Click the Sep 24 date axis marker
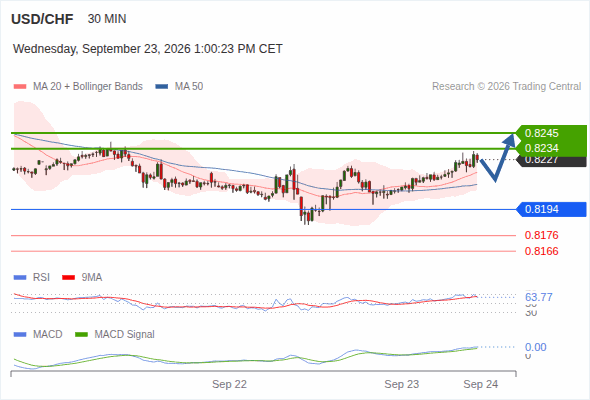This screenshot has width=590, height=400. pos(481,384)
